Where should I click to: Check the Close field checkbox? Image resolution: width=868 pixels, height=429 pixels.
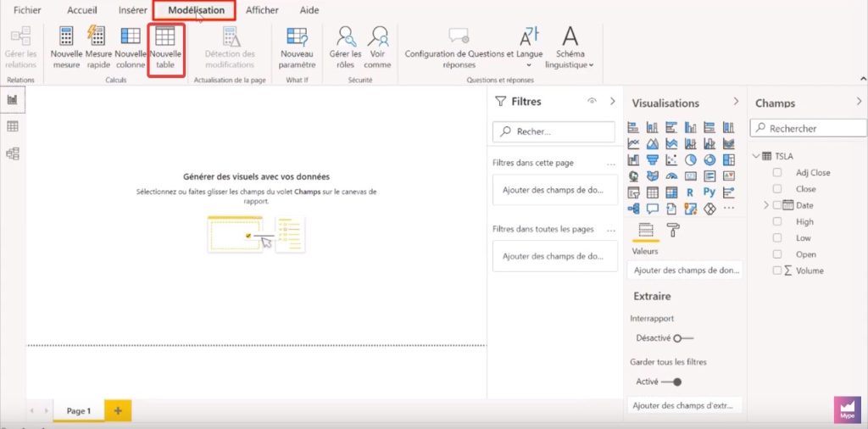(x=777, y=189)
